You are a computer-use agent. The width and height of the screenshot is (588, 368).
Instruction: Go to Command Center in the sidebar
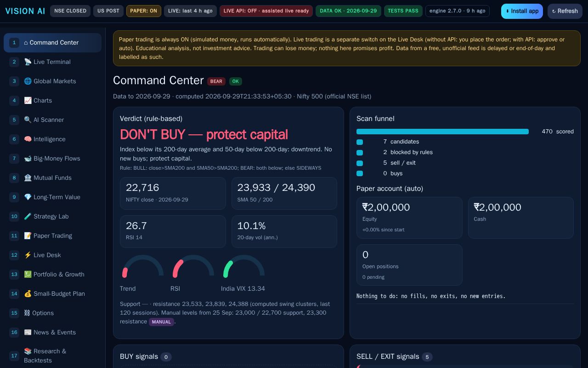pyautogui.click(x=52, y=42)
